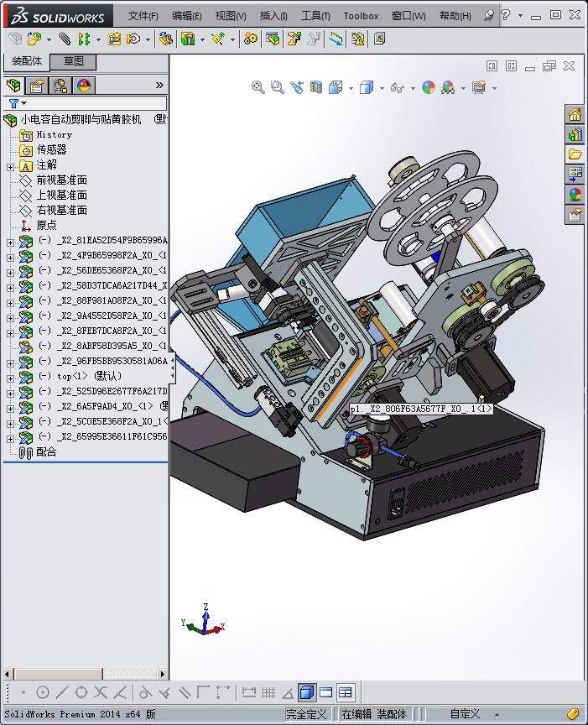
Task: Click the Section View icon
Action: 315,87
